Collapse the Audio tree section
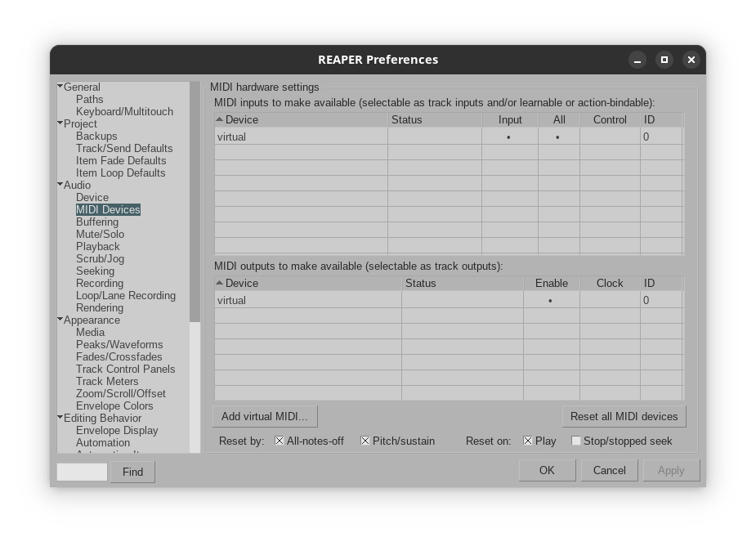Screen dimensions: 756x542 (x=60, y=185)
